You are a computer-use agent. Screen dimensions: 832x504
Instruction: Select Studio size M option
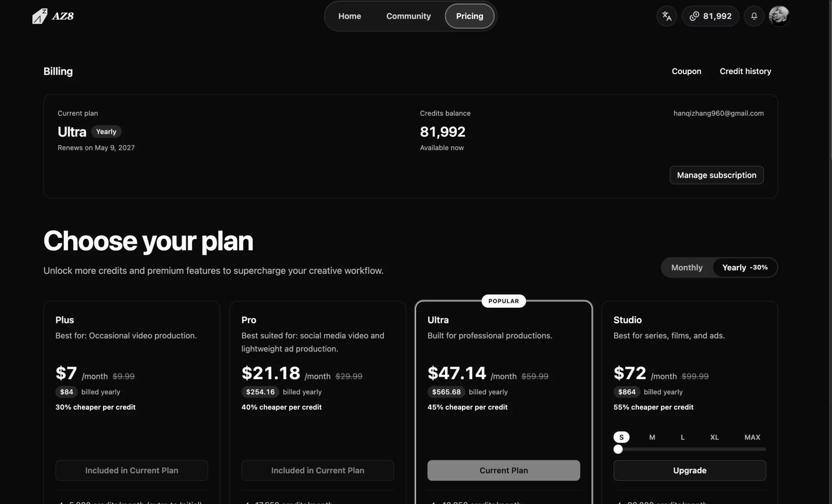point(652,437)
